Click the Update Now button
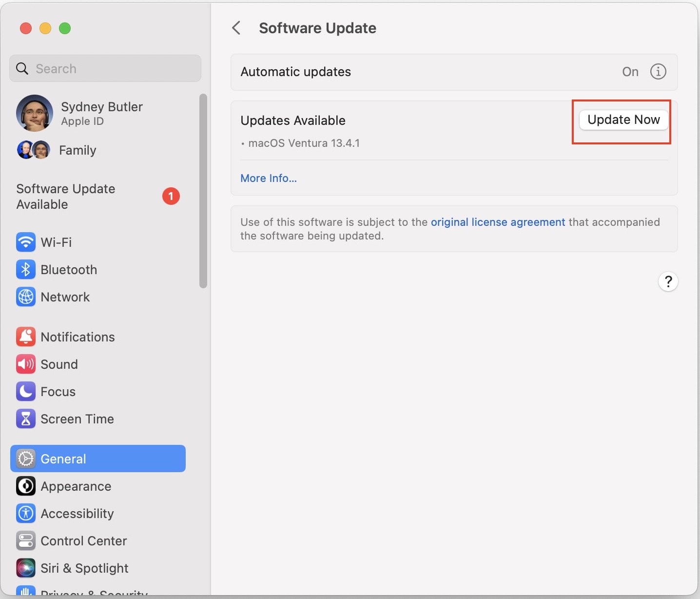This screenshot has width=700, height=599. coord(624,120)
